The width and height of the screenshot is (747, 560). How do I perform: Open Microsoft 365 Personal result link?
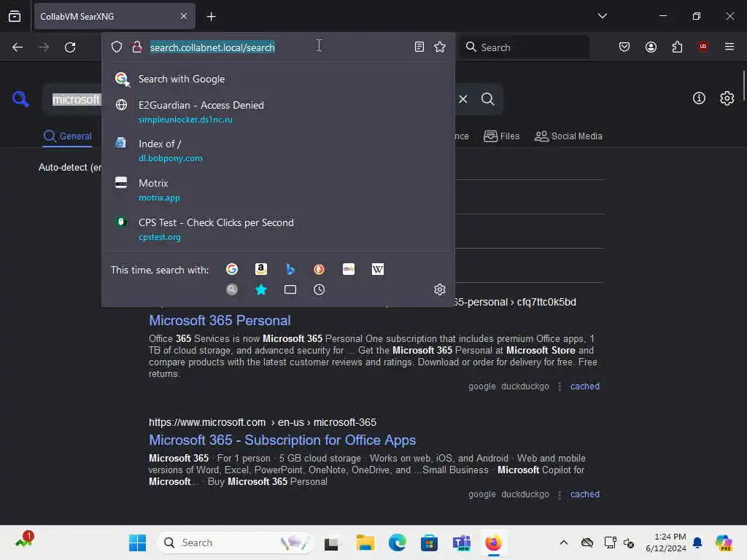click(220, 321)
